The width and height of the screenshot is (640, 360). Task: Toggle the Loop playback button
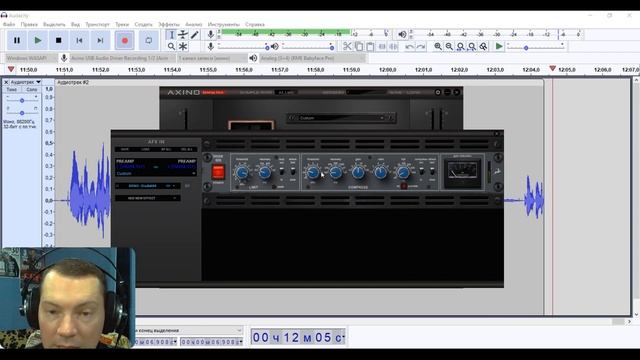click(149, 40)
